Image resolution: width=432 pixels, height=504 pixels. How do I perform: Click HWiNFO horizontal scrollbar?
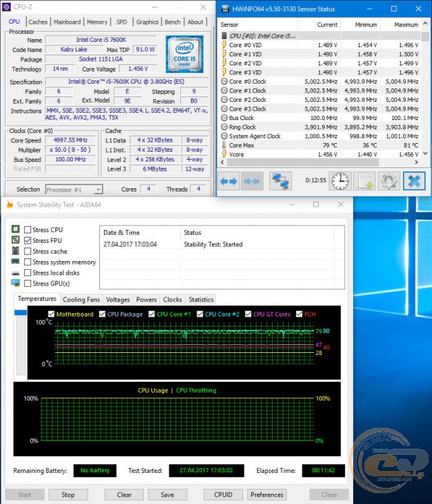(x=303, y=163)
